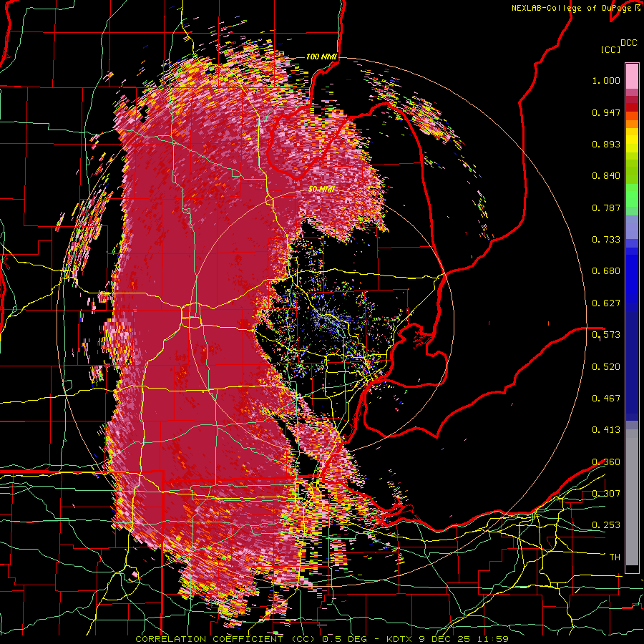Click the 0.680 value on the color scale
This screenshot has height=644, width=644.
coord(606,271)
